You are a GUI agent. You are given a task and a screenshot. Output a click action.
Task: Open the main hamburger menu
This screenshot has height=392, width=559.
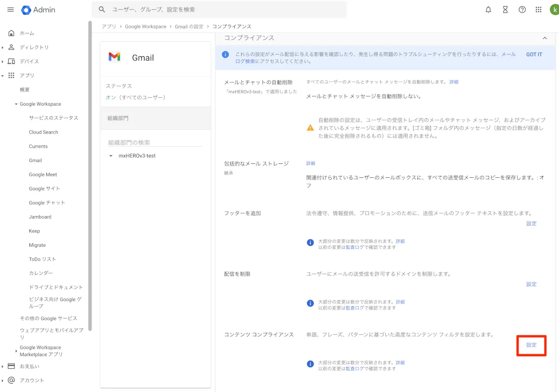coord(10,9)
